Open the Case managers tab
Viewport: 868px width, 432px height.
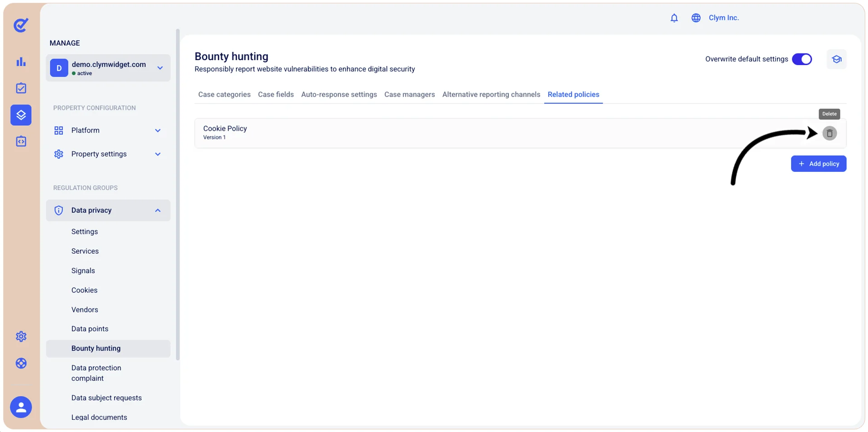click(409, 95)
